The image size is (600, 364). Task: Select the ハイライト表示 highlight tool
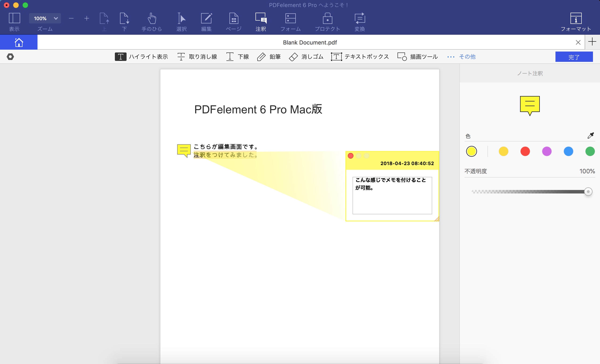coord(141,57)
